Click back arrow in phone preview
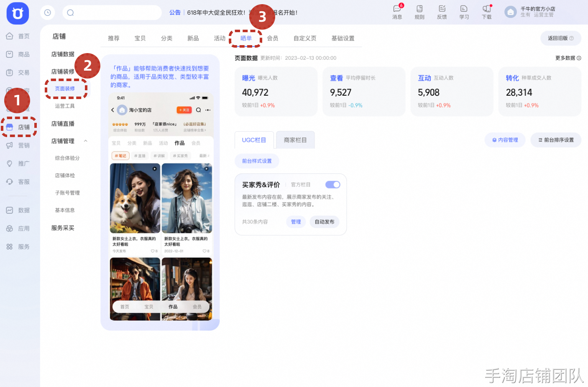The height and width of the screenshot is (387, 588). [x=112, y=110]
